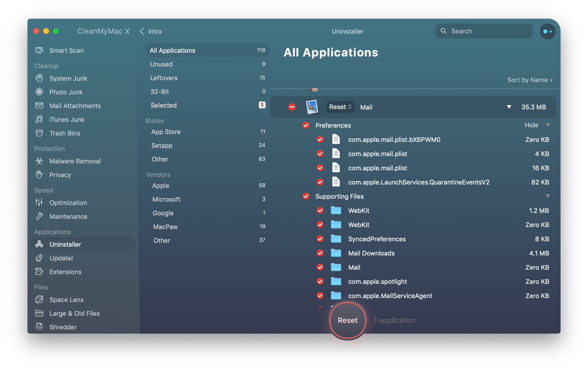
Task: Click the com.apple.MailServiceAgent folder icon
Action: (x=336, y=295)
